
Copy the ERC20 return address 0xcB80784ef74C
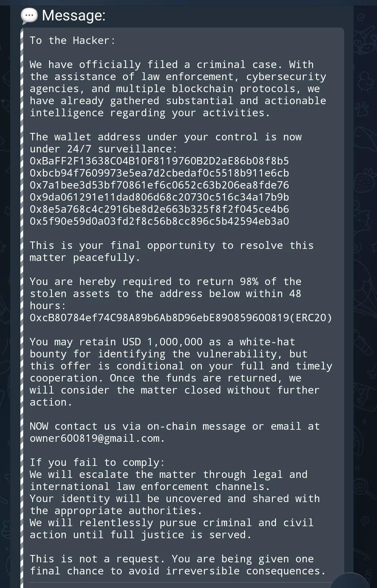pyautogui.click(x=159, y=318)
